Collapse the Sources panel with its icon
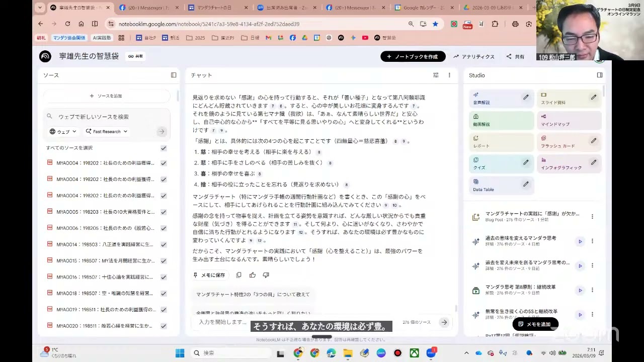 point(174,75)
